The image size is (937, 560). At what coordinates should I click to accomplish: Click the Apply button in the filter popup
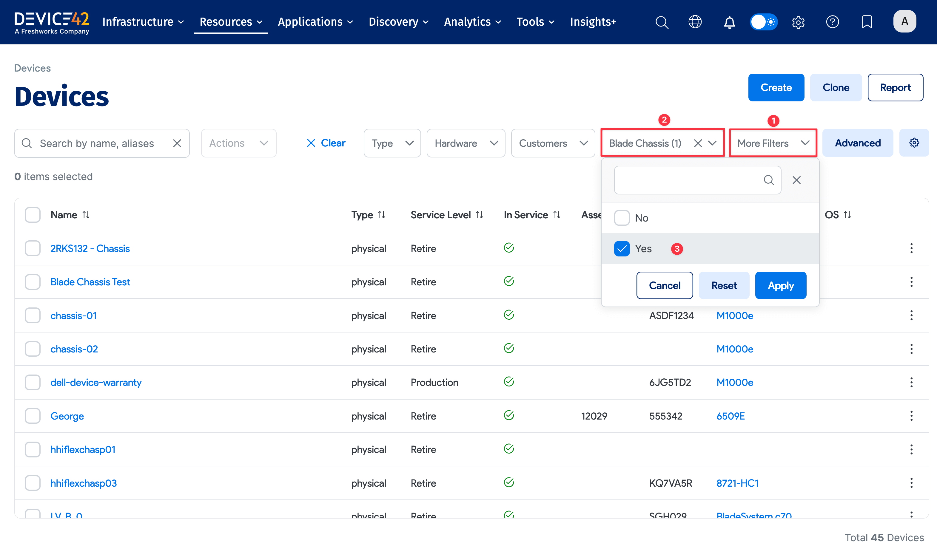780,285
